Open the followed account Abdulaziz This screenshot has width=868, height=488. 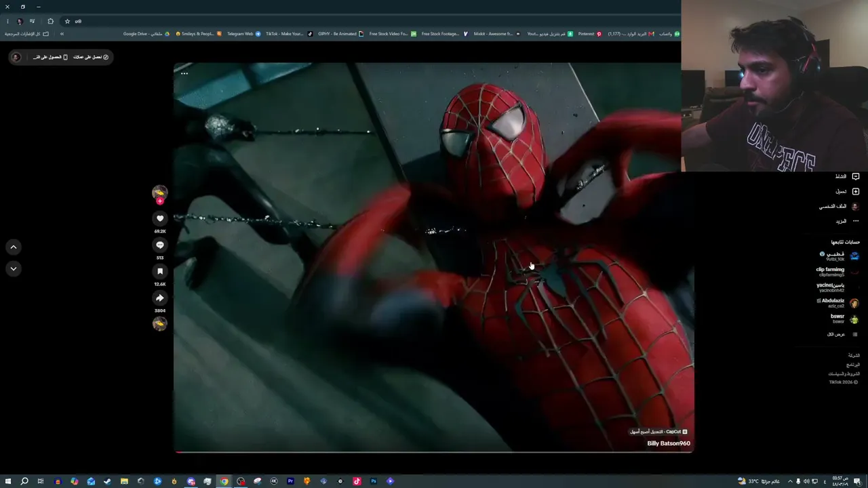(838, 303)
